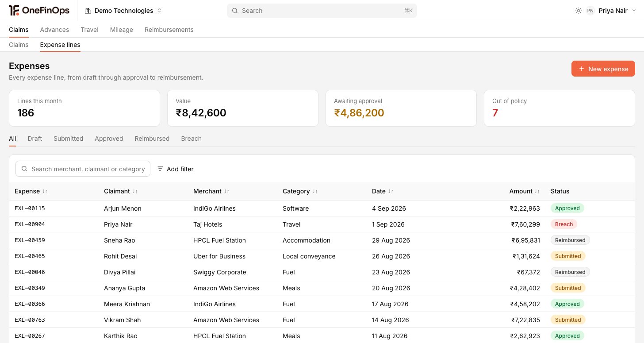
Task: Click the merchant, claimant or category search field
Action: coord(83,169)
